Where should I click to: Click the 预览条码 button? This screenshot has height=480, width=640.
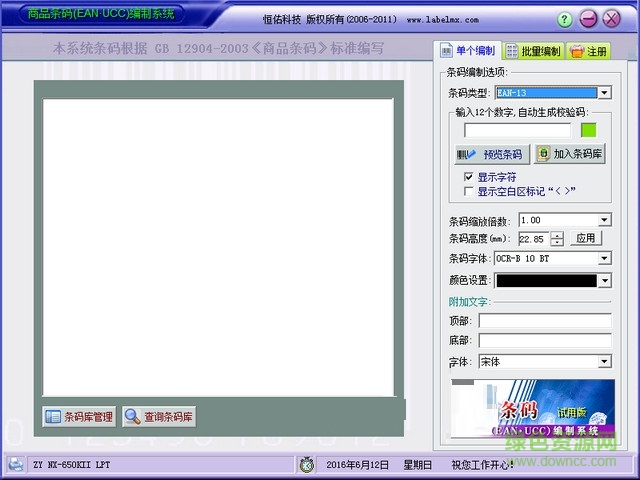491,154
